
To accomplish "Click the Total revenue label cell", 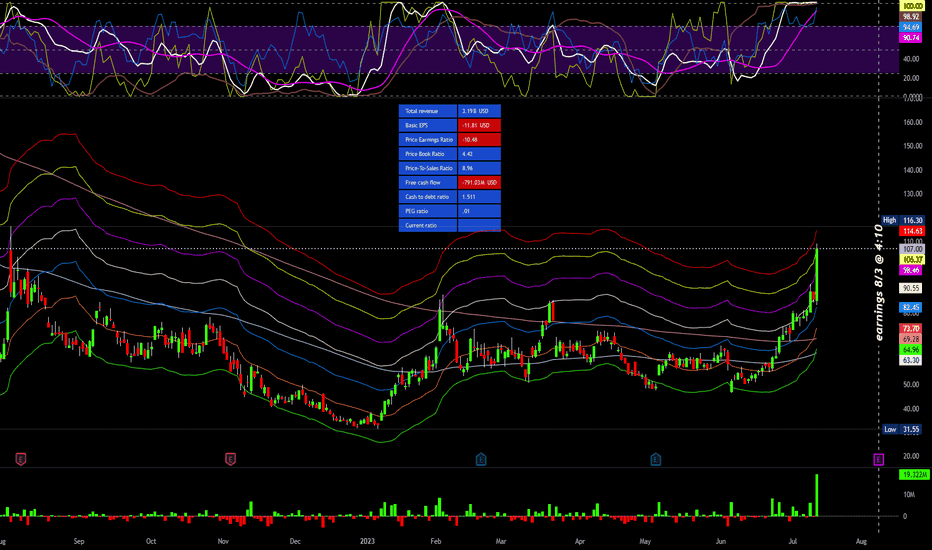I will 428,111.
